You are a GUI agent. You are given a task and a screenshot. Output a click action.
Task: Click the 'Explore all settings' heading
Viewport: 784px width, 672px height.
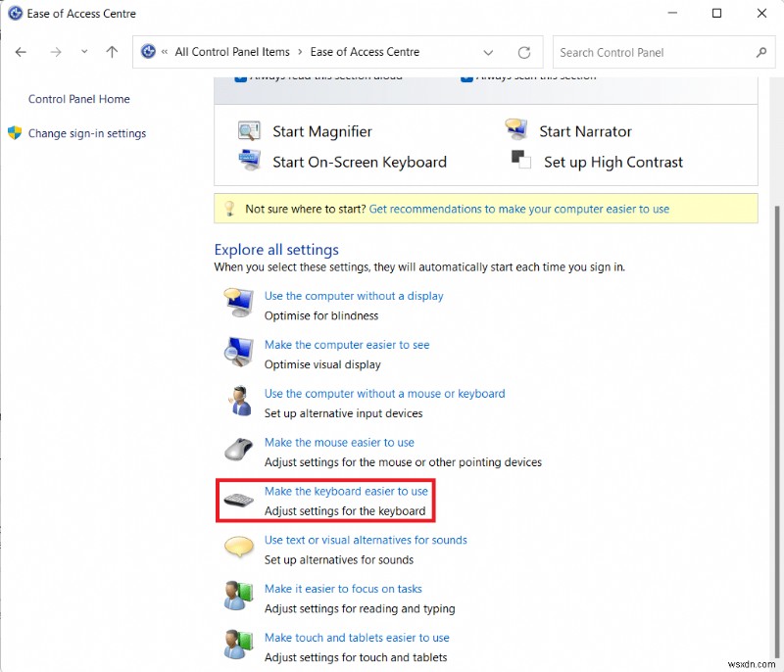point(276,250)
